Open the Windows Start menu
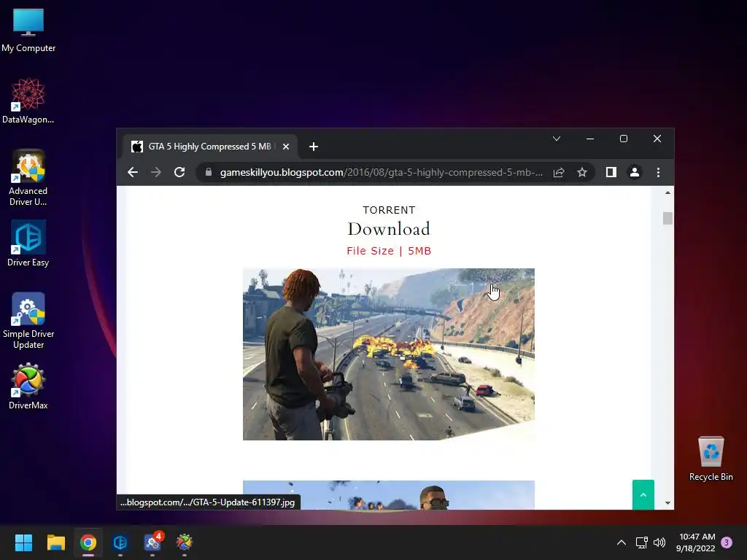This screenshot has width=747, height=560. tap(23, 542)
